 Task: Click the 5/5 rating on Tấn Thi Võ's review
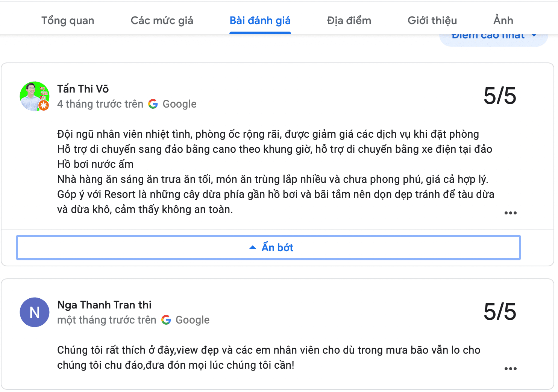pos(500,96)
